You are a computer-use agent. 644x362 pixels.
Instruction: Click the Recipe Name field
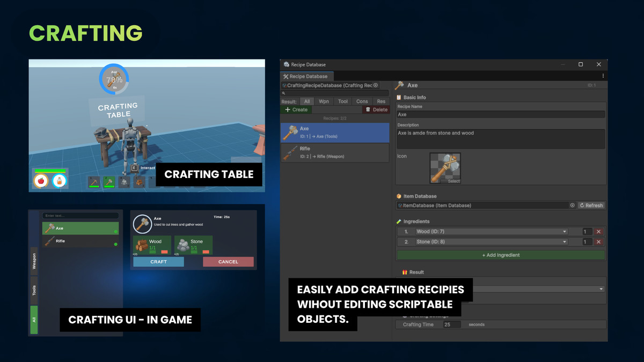click(x=501, y=114)
